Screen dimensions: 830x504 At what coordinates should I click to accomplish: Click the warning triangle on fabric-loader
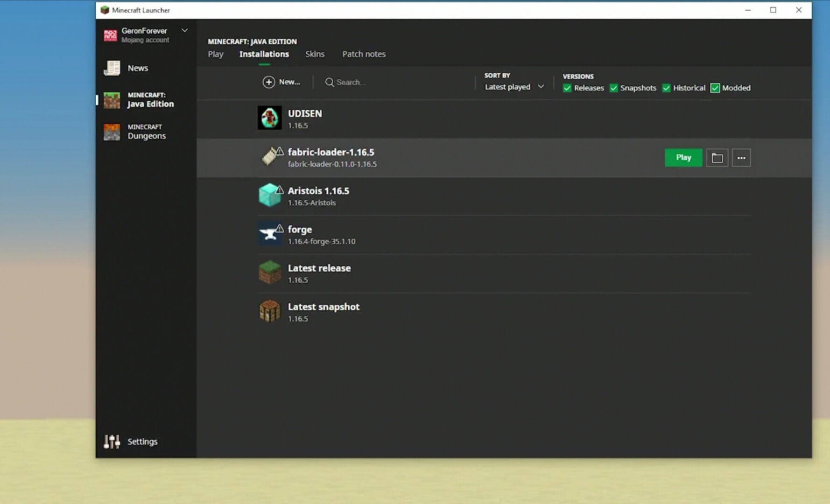(280, 151)
